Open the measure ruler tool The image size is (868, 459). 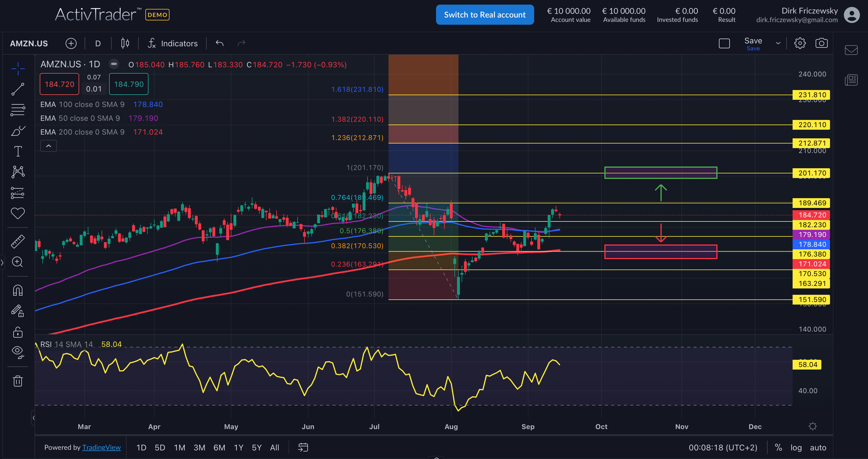18,241
